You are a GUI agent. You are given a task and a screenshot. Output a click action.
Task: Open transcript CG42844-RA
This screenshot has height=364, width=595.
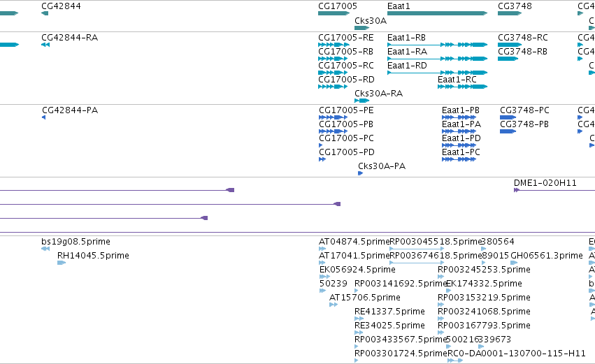pyautogui.click(x=69, y=38)
